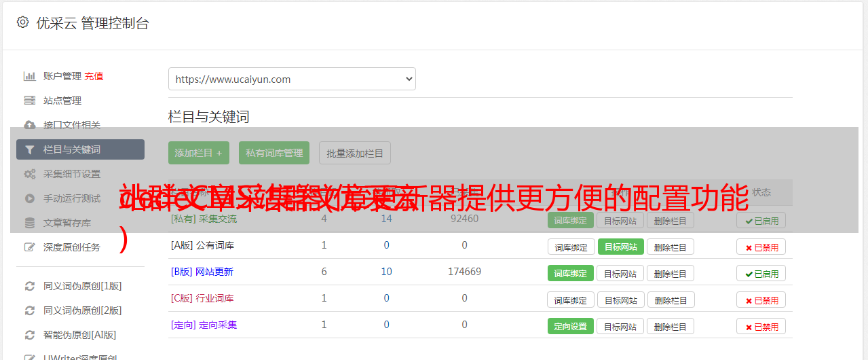Click the server icon for 站点管理
Screen dimensions: 868x360
pos(29,101)
